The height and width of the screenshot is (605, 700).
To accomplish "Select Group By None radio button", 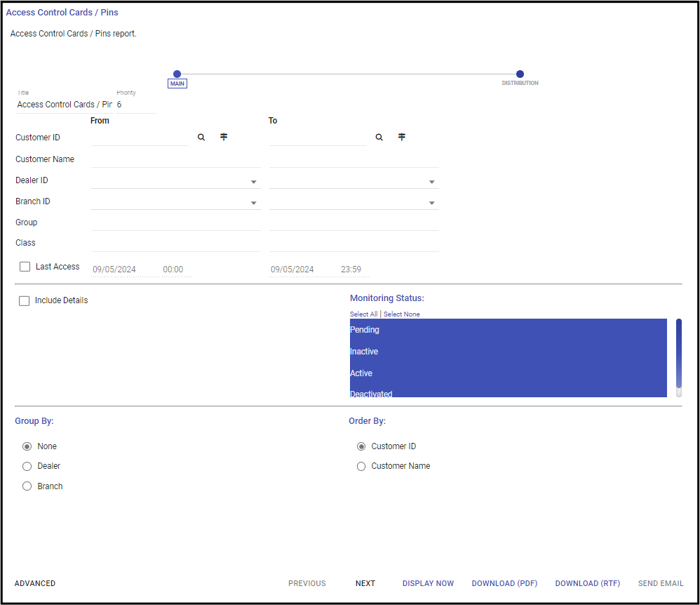I will [27, 446].
